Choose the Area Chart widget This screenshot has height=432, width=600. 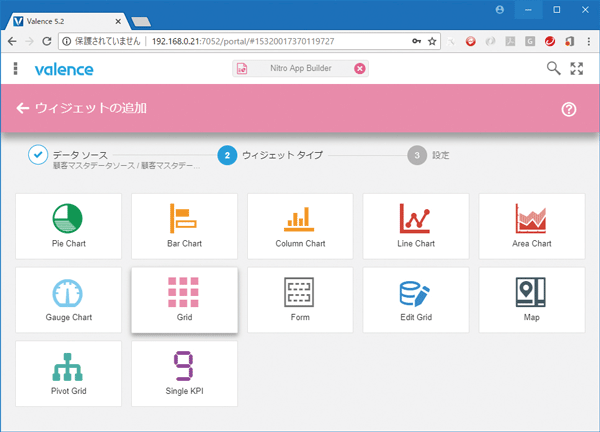point(532,226)
